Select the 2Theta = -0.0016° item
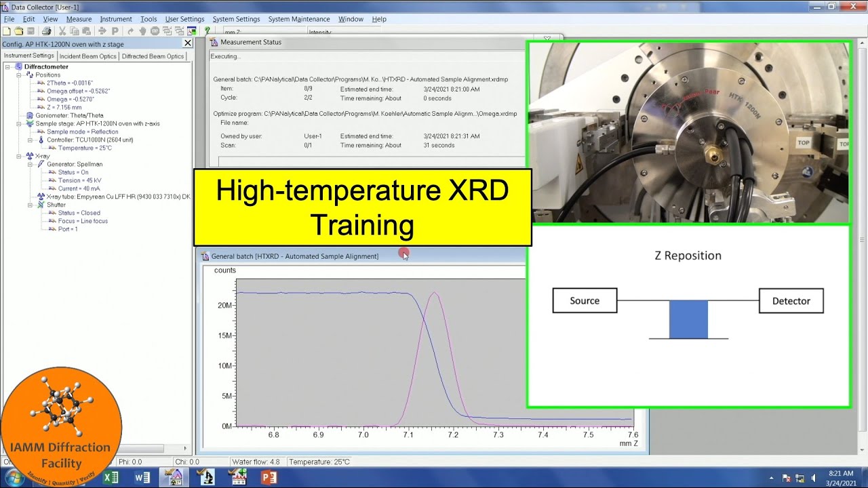 pyautogui.click(x=70, y=83)
